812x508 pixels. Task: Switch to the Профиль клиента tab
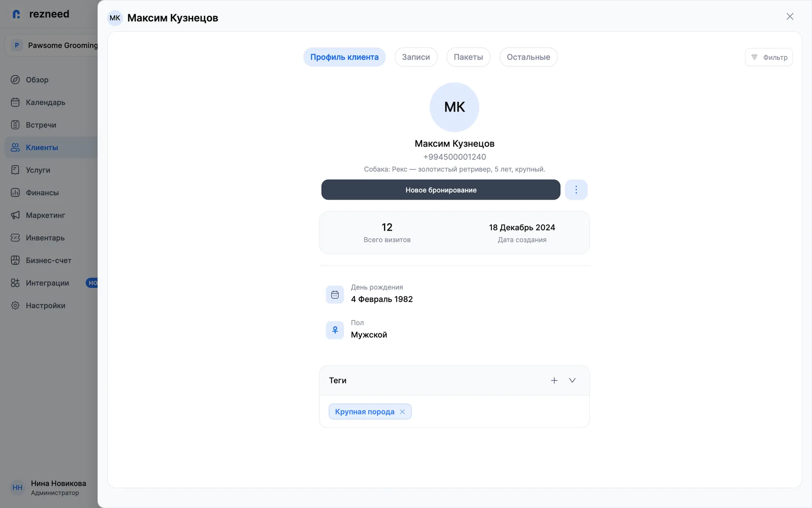pos(345,57)
